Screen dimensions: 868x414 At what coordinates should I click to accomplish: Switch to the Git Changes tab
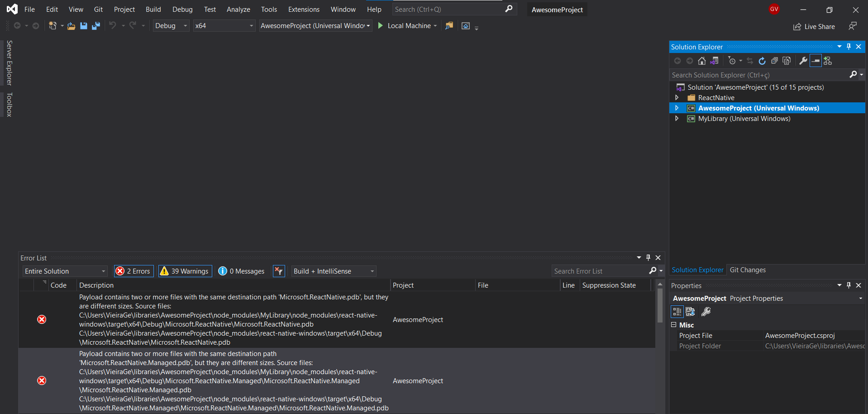[748, 270]
